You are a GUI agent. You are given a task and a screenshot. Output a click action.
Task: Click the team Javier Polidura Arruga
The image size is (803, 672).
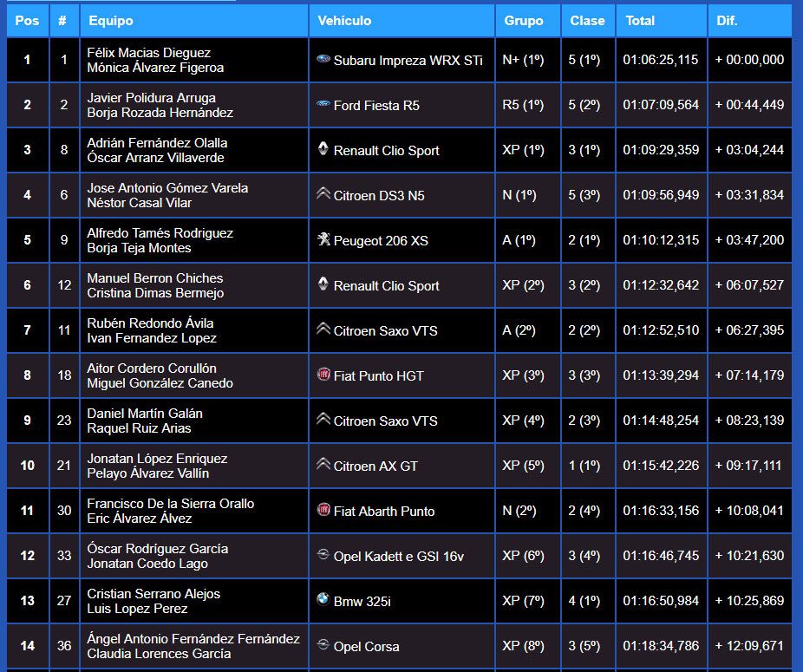pyautogui.click(x=152, y=98)
